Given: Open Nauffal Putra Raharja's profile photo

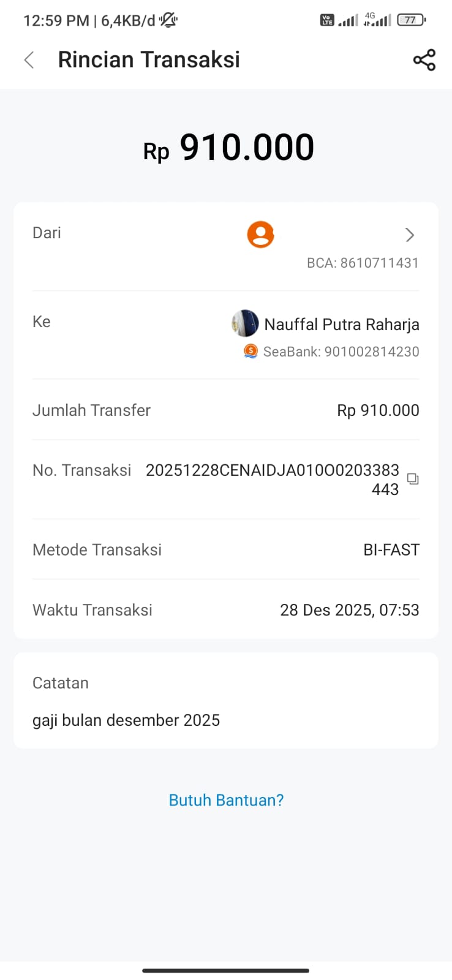Looking at the screenshot, I should tap(245, 323).
